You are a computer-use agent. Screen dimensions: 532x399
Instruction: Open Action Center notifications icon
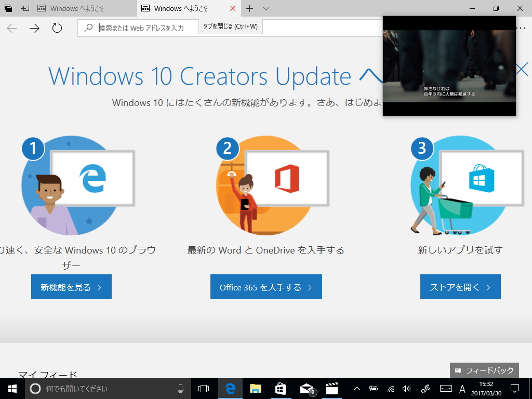pos(515,389)
